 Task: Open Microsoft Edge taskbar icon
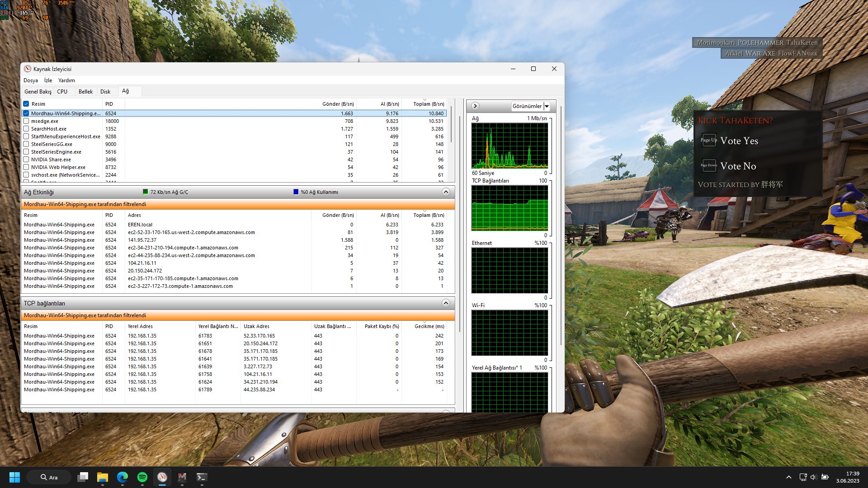click(122, 477)
